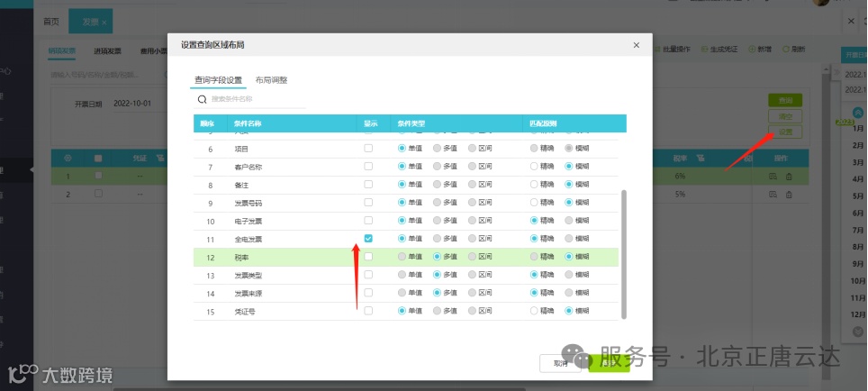
Task: Check the 显示 box for 发票来源
Action: [368, 293]
